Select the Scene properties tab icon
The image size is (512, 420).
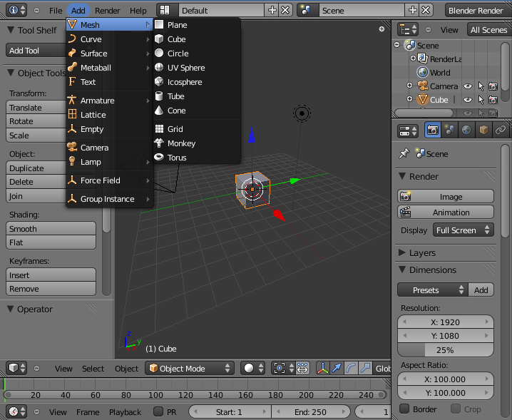point(450,130)
